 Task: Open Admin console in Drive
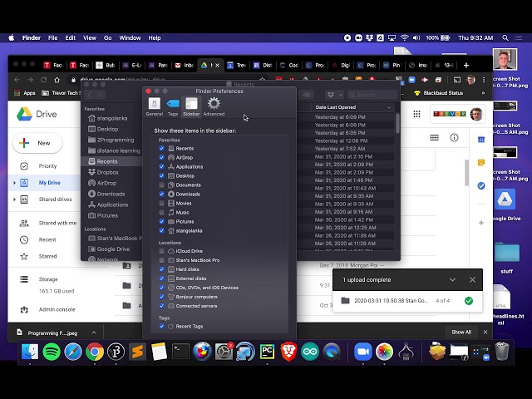pos(57,309)
